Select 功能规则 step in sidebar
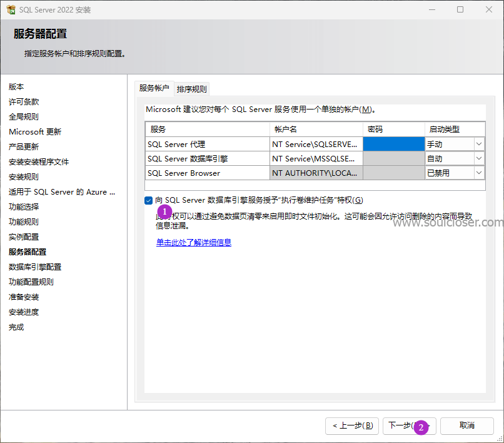Viewport: 504px width, 443px height. pos(24,222)
